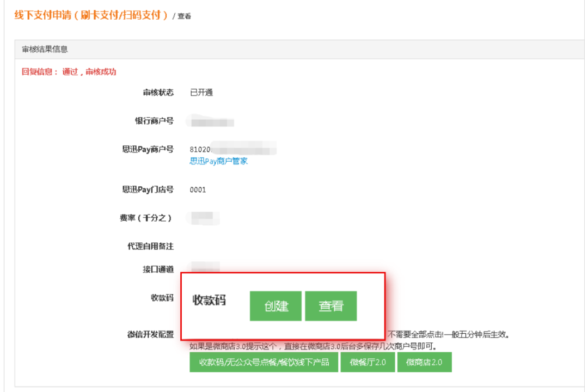The image size is (588, 392).
Task: Click the 微餐厅2.0 green button
Action: tap(367, 362)
